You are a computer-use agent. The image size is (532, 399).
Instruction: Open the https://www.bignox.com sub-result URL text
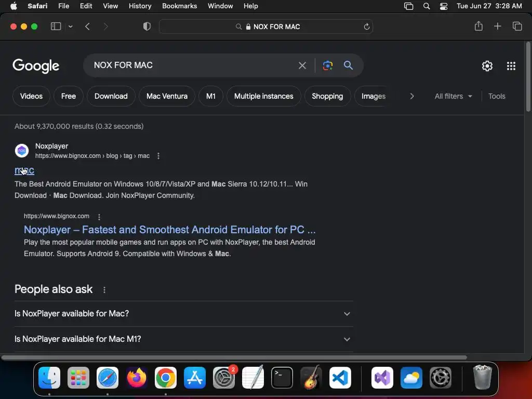pos(56,216)
